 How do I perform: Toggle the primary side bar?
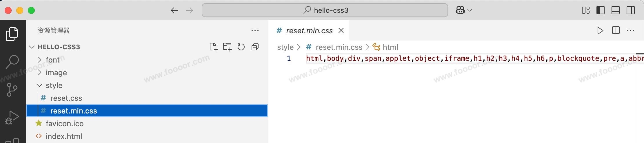coord(601,10)
